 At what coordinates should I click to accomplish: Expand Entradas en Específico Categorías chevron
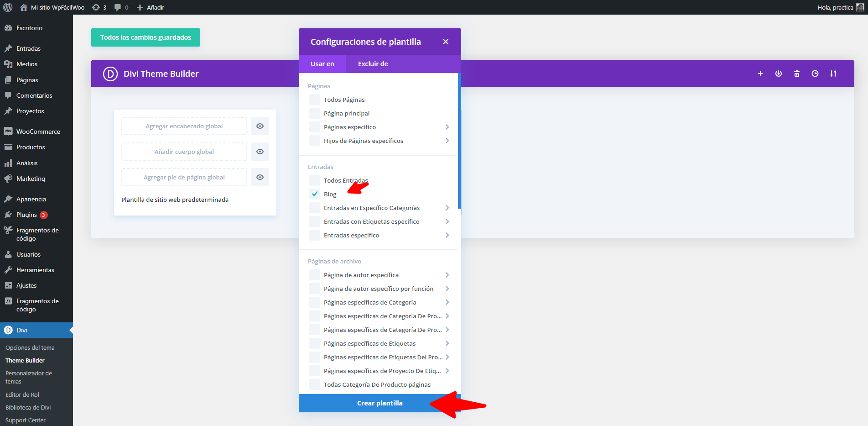(x=447, y=208)
